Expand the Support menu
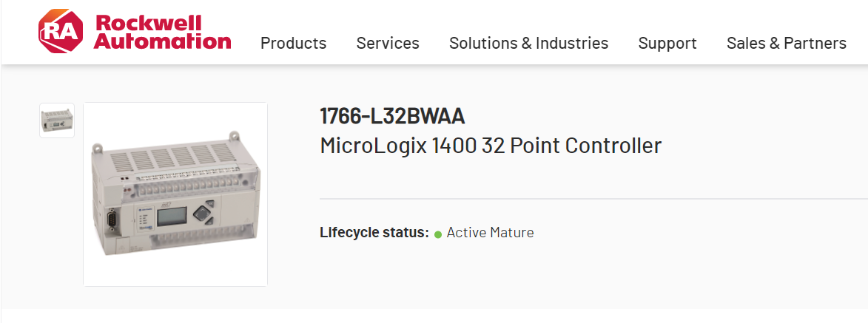This screenshot has height=323, width=868. coord(667,44)
